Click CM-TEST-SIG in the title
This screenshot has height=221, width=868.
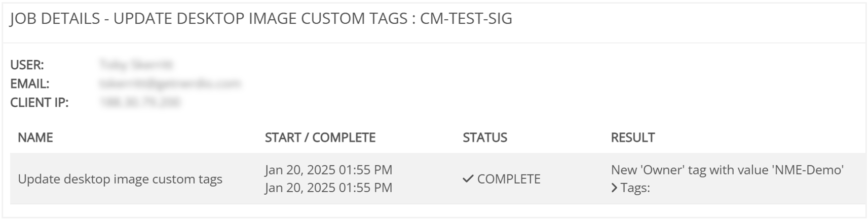tap(466, 19)
